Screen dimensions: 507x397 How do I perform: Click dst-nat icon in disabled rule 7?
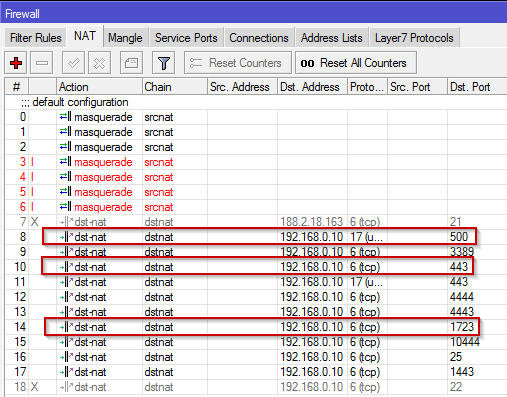click(66, 222)
